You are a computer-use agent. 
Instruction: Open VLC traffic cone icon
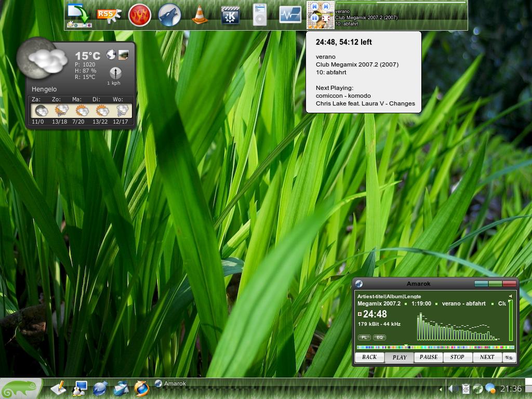[x=199, y=15]
